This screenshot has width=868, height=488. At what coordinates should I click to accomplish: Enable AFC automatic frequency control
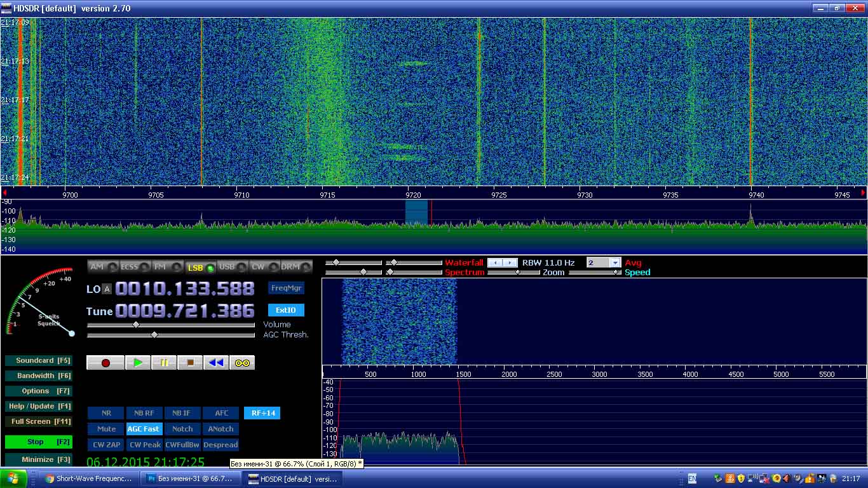click(x=220, y=413)
